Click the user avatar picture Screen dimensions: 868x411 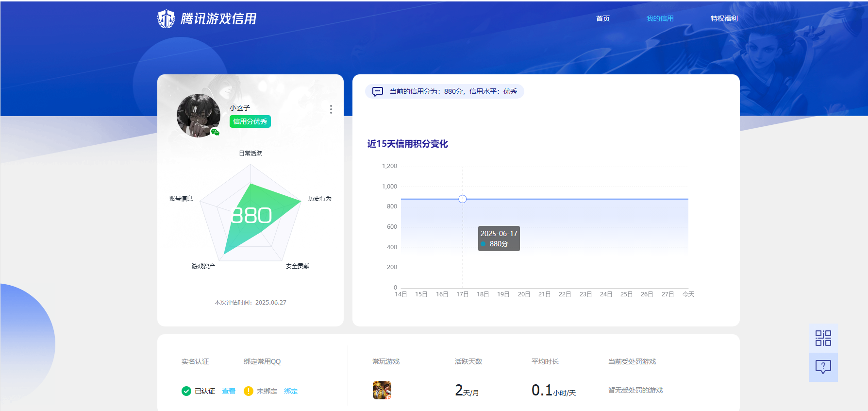(x=199, y=116)
